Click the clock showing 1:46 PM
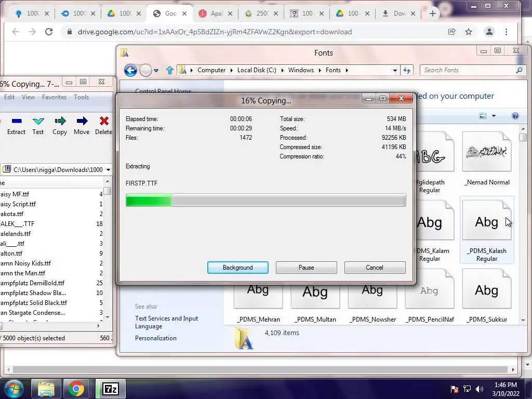This screenshot has height=399, width=532. [506, 385]
